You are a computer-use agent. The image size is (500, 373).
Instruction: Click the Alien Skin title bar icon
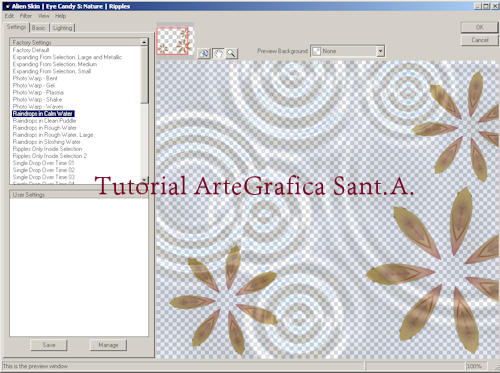pos(7,6)
